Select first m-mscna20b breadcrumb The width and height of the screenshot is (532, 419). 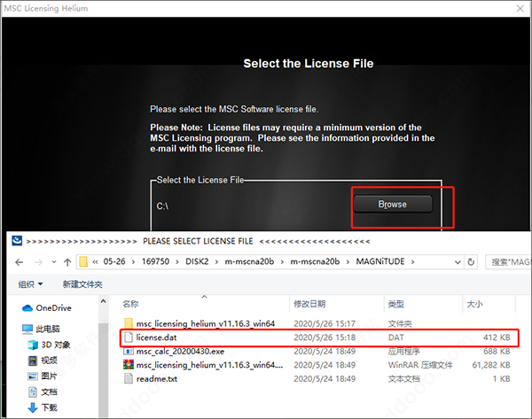pos(249,261)
